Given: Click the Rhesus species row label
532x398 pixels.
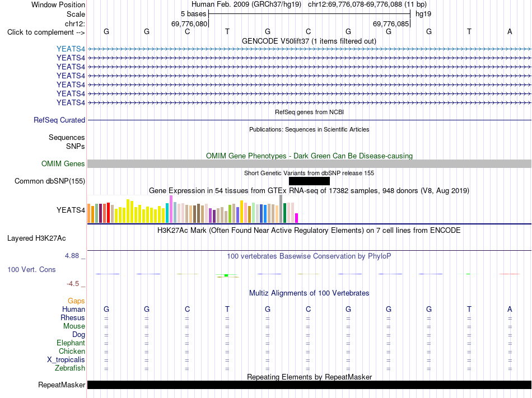Looking at the screenshot, I should pos(73,317).
